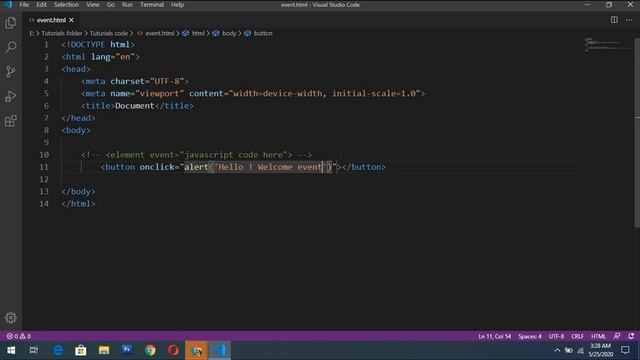Open the Edit menu
The width and height of the screenshot is (640, 360).
tap(41, 4)
